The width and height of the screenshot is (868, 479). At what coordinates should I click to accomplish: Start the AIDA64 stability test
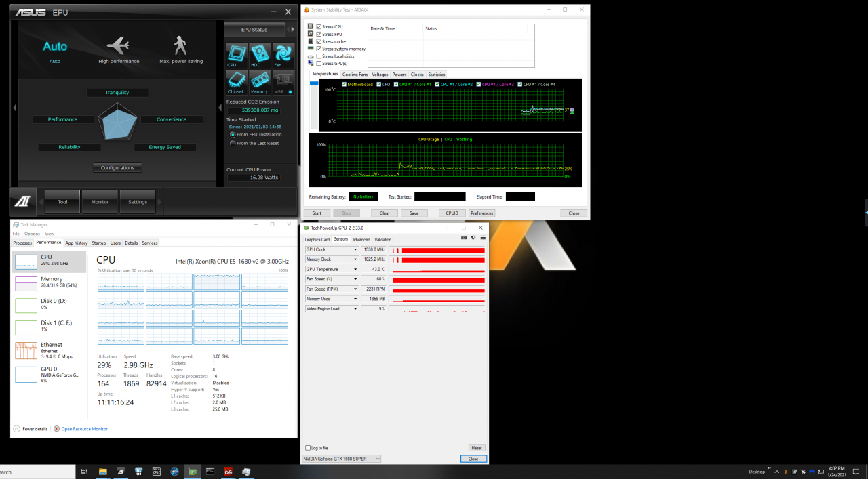pyautogui.click(x=317, y=213)
